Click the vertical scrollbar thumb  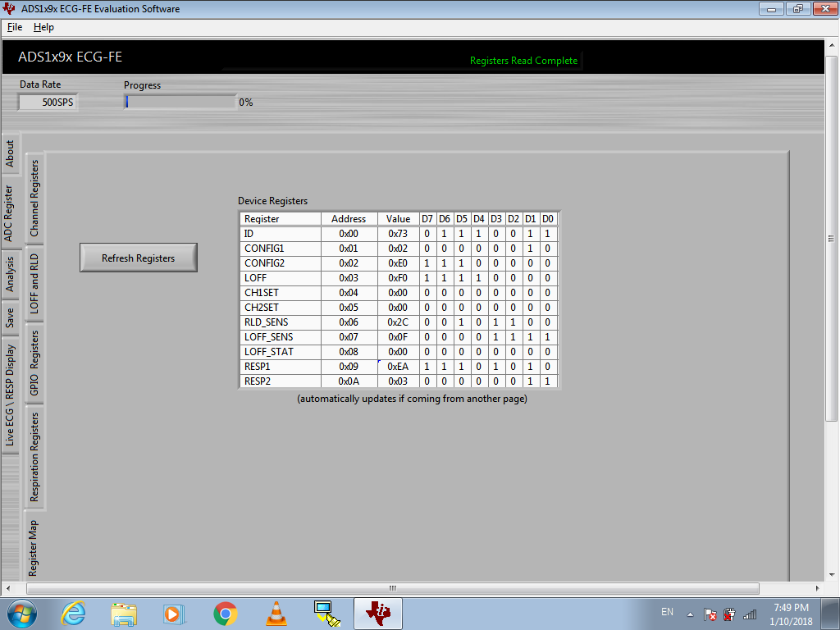pos(831,239)
